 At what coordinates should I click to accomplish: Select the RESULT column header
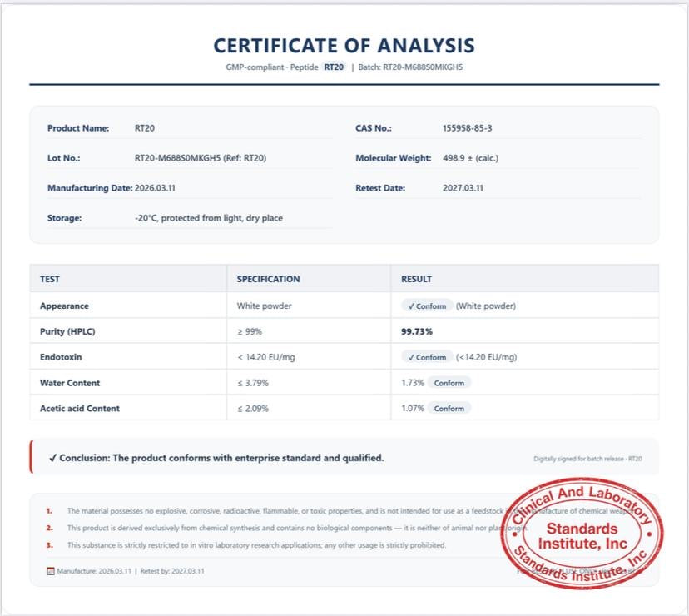[x=417, y=279]
